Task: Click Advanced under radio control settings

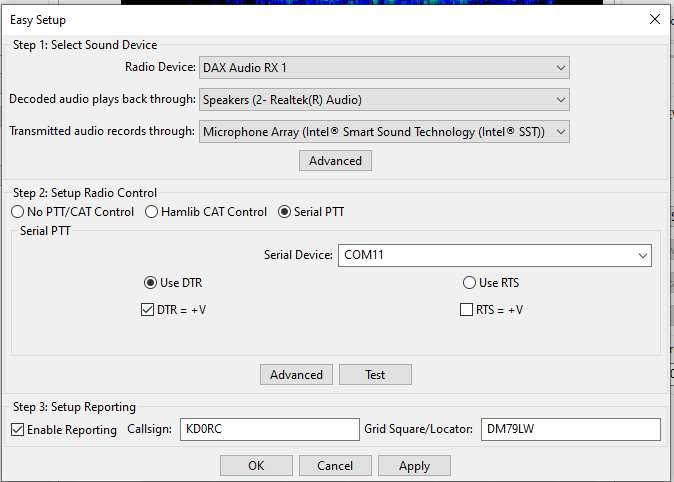Action: (x=296, y=375)
